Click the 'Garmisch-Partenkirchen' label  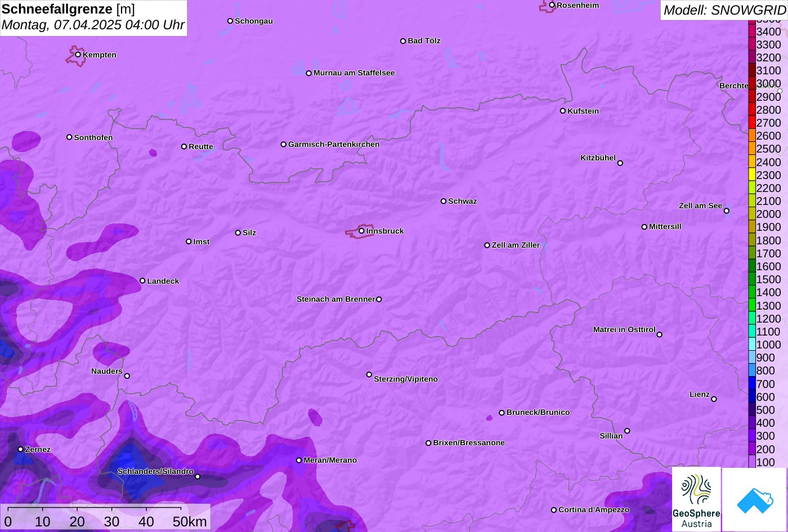334,145
